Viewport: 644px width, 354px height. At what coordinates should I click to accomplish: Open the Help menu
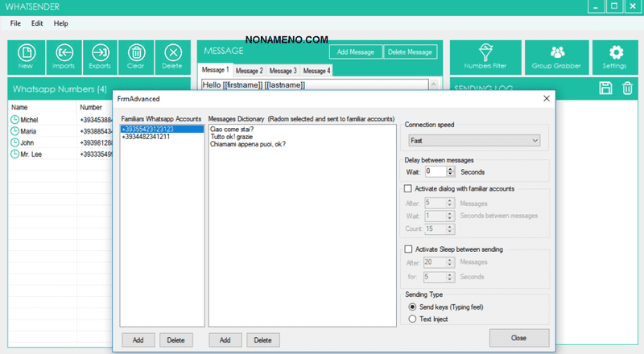click(61, 23)
